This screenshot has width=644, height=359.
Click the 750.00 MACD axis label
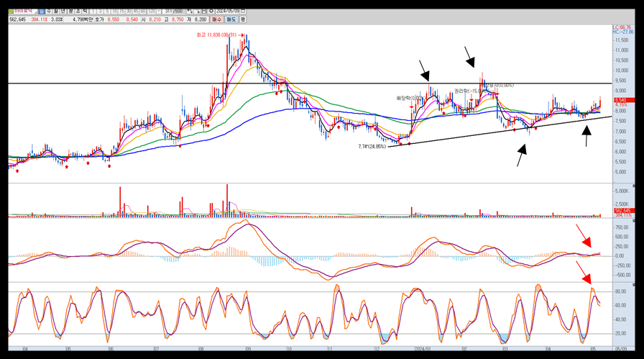[622, 227]
